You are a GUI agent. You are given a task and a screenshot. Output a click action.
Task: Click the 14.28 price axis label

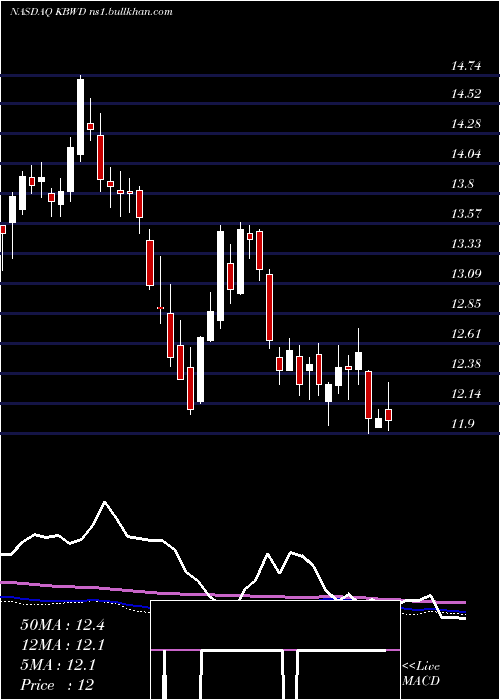pyautogui.click(x=466, y=124)
